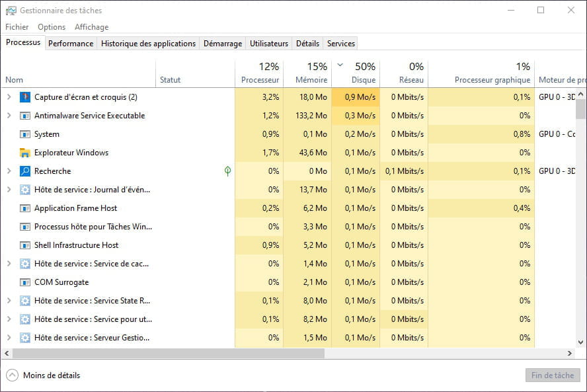Click the Explorateur Windows folder icon
The height and width of the screenshot is (392, 587).
[24, 153]
